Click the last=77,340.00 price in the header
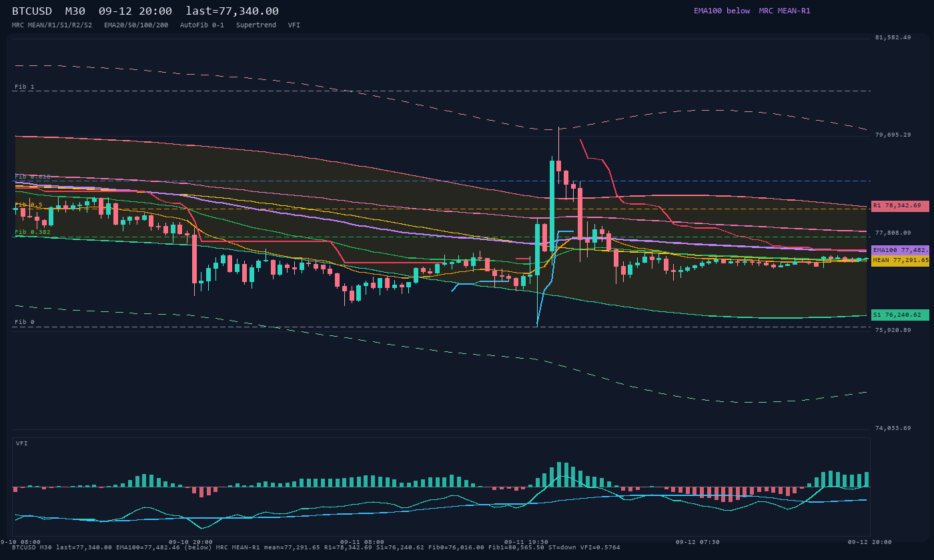934x560 pixels. [x=232, y=11]
